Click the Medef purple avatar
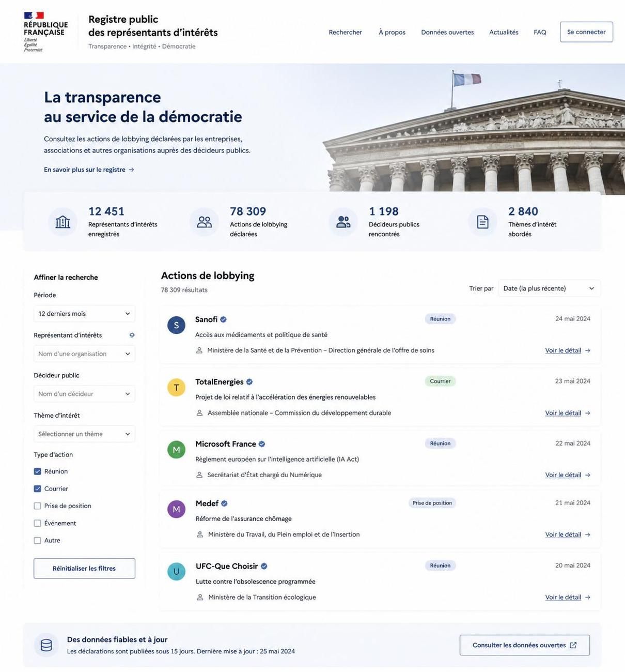 (176, 509)
